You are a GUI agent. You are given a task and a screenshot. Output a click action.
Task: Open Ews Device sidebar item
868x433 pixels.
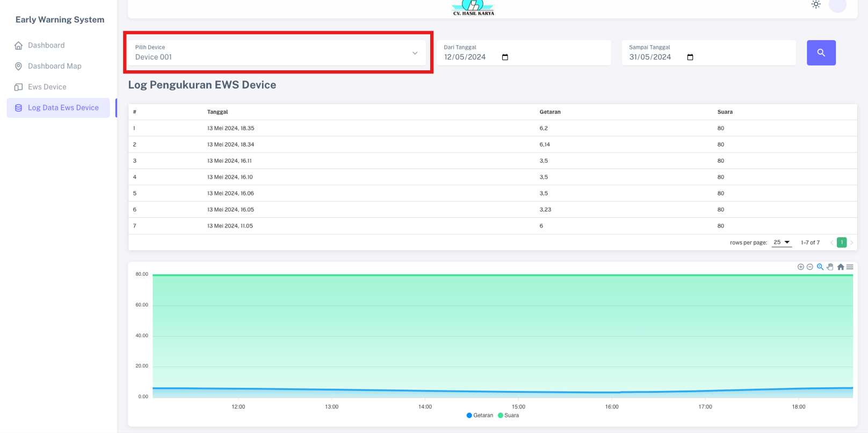[x=47, y=87]
